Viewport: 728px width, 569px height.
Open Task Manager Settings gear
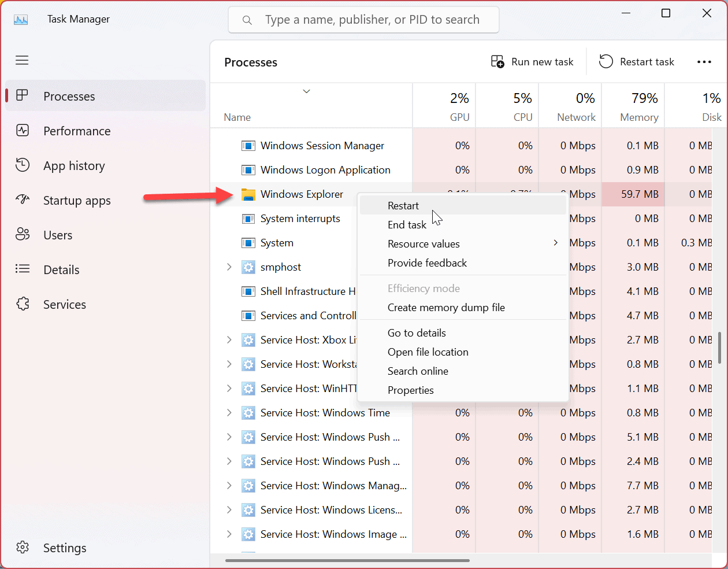(x=23, y=548)
